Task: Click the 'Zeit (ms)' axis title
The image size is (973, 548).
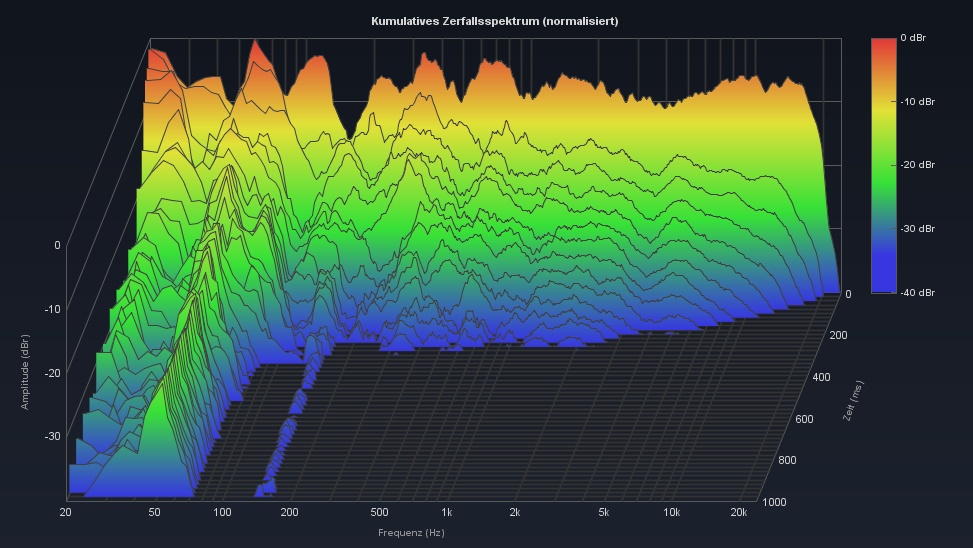Action: pyautogui.click(x=853, y=400)
